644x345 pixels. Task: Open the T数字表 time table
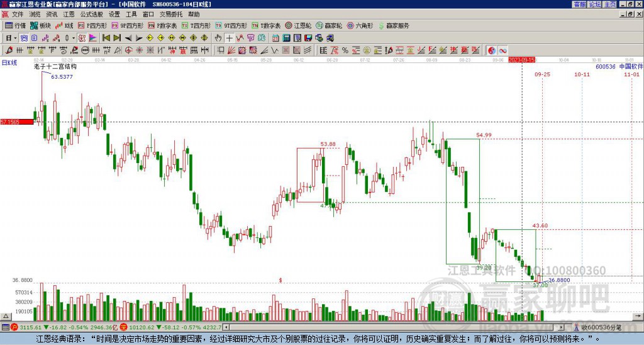click(266, 25)
